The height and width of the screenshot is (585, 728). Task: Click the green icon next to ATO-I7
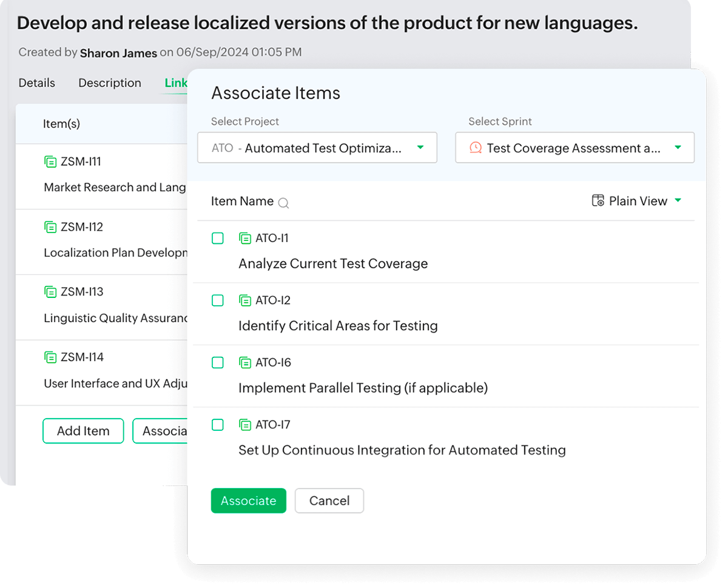click(246, 425)
